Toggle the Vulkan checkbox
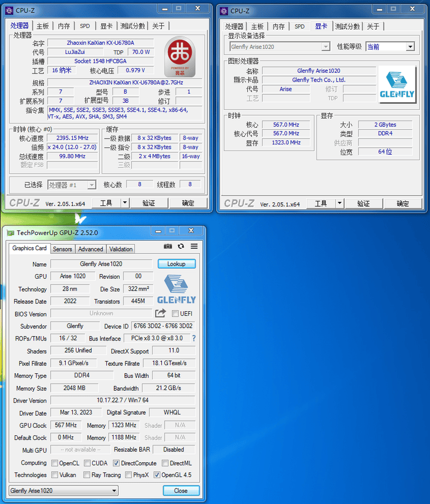The width and height of the screenshot is (430, 504). (x=55, y=475)
